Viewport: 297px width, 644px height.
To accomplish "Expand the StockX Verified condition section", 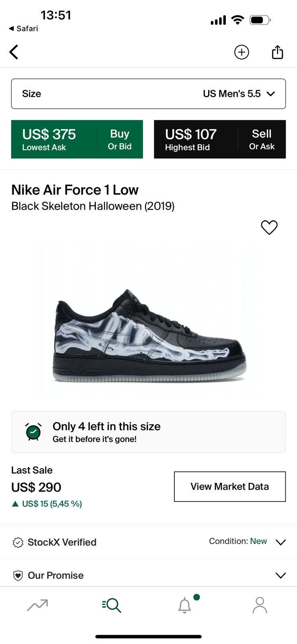I will (280, 542).
